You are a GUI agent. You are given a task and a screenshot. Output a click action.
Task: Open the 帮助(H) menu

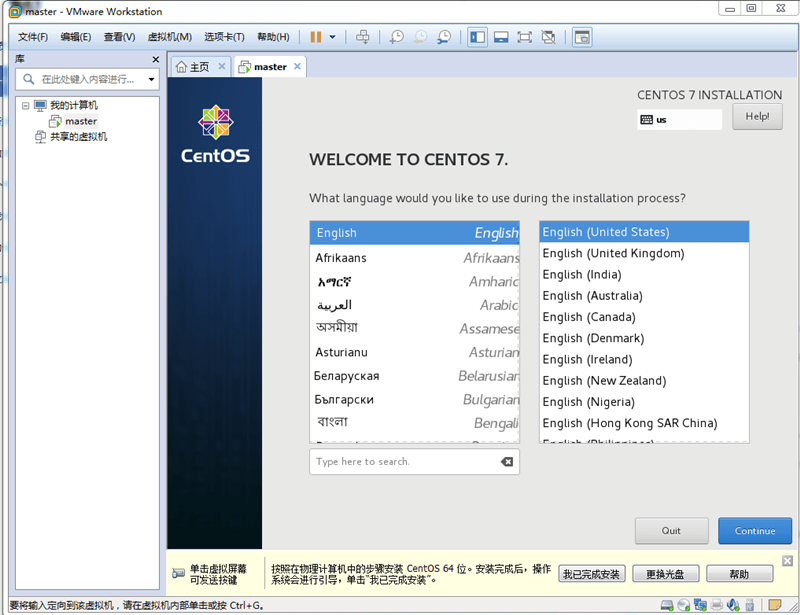(x=273, y=37)
